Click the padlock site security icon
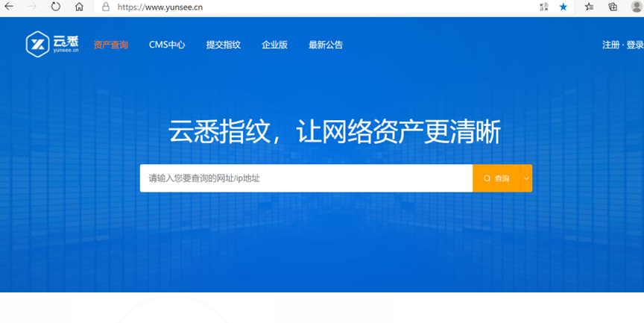644x323 pixels. coord(105,7)
